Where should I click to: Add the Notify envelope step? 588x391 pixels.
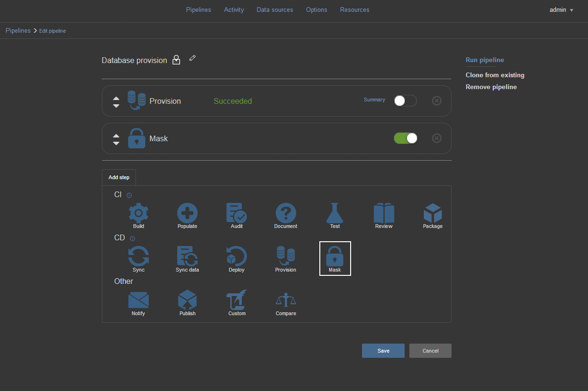(138, 300)
